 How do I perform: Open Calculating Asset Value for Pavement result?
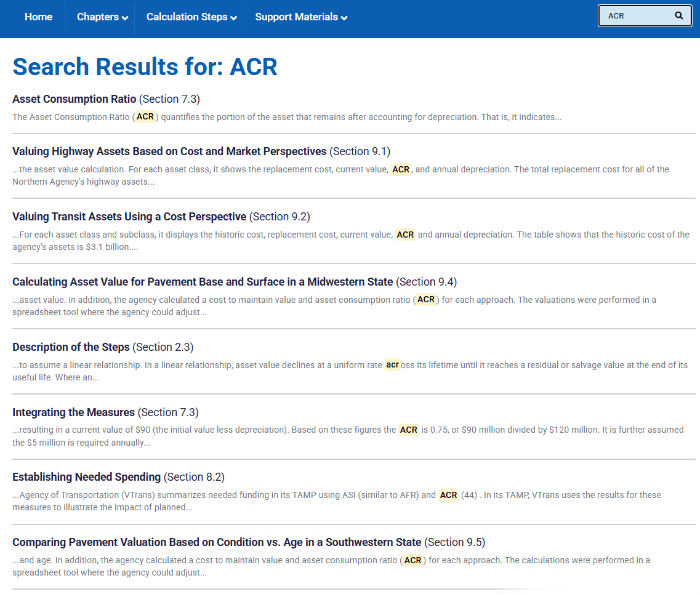203,282
